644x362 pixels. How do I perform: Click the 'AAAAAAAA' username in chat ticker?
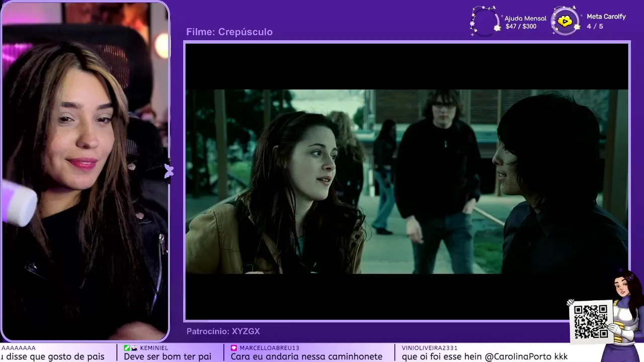click(18, 348)
